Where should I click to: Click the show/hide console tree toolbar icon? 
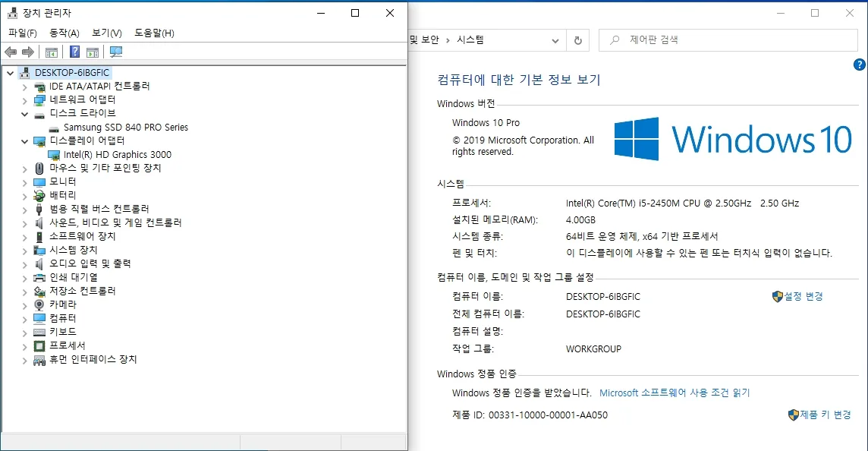tap(52, 52)
